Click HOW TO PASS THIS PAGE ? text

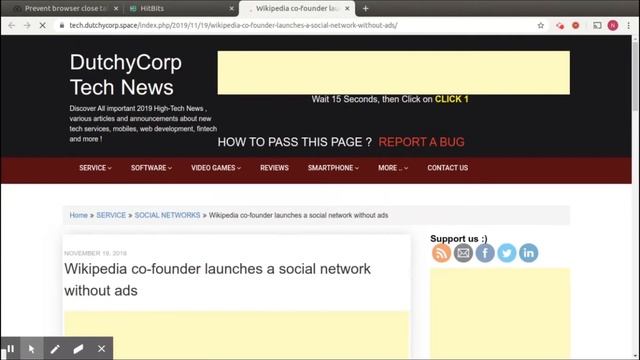[294, 142]
